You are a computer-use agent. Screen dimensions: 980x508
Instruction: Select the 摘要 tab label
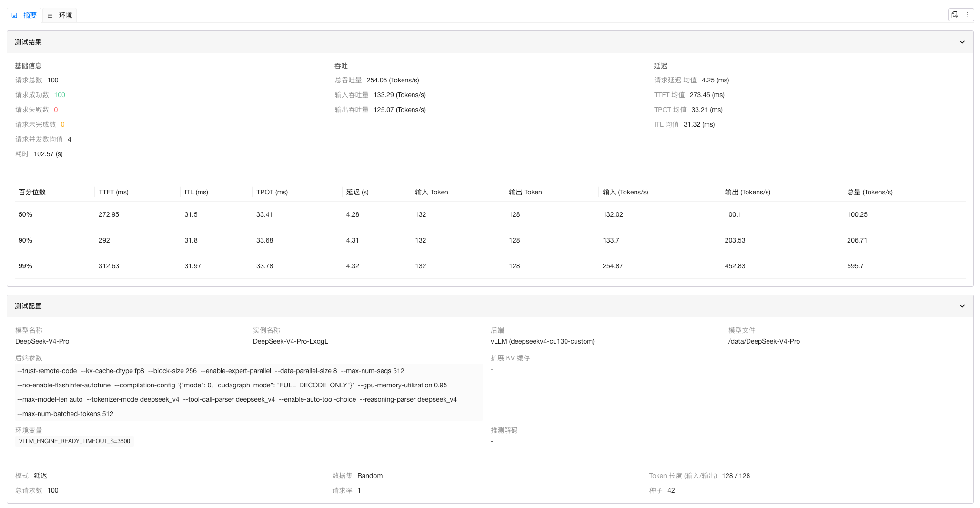(x=30, y=15)
